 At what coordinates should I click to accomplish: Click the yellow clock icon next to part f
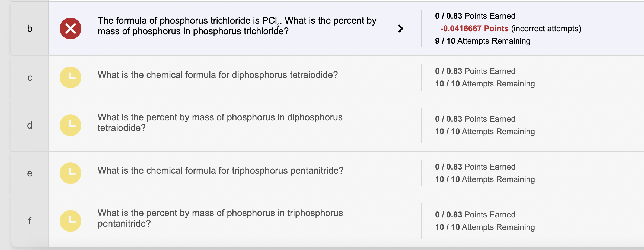point(70,221)
